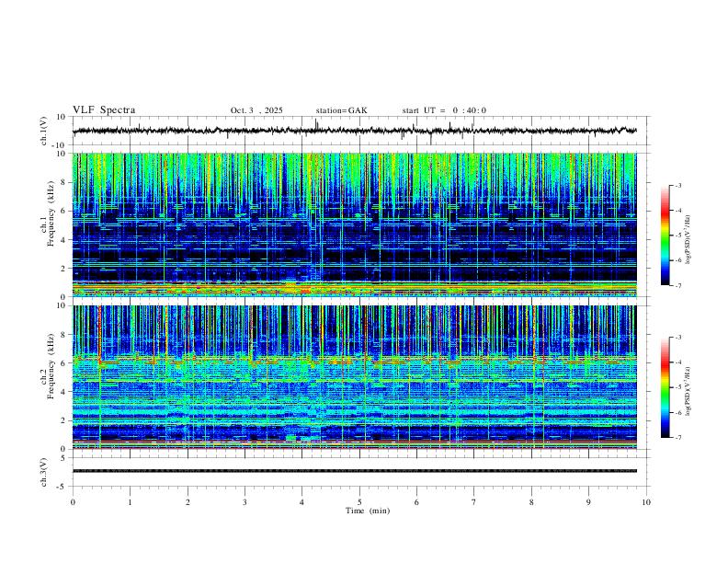Click the upper ch.1 PSD color bar
The height and width of the screenshot is (563, 728).
[665, 236]
